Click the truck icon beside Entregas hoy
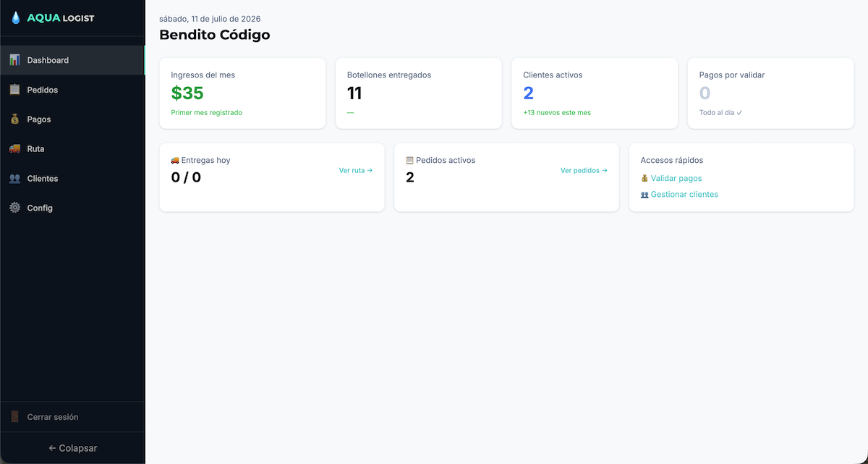 pyautogui.click(x=175, y=161)
